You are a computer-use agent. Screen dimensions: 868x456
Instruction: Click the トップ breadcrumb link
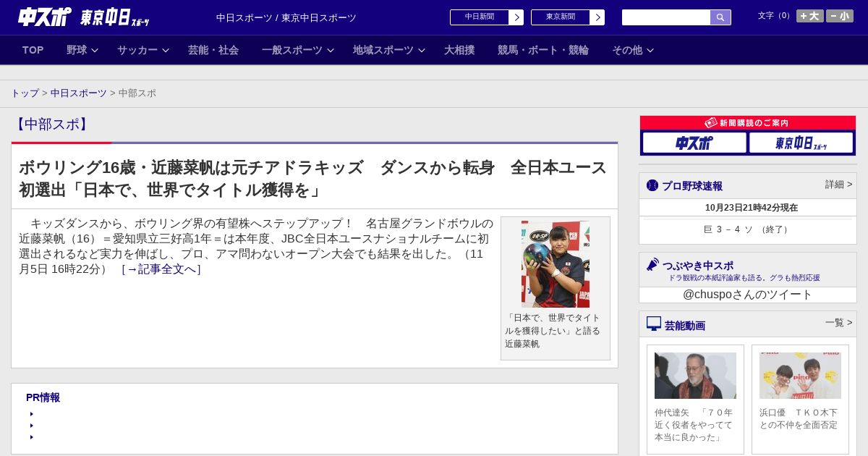click(25, 93)
